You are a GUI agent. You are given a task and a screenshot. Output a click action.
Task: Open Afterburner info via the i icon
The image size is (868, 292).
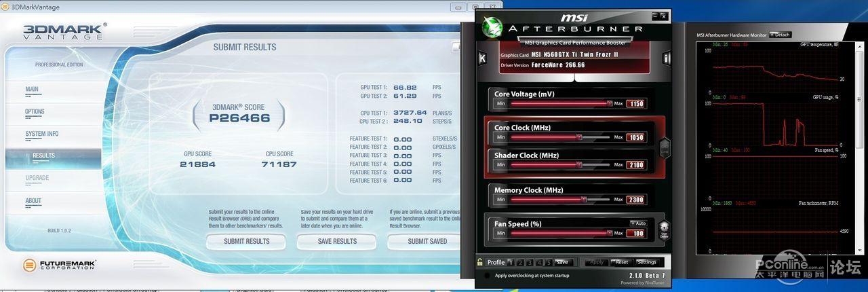(666, 58)
